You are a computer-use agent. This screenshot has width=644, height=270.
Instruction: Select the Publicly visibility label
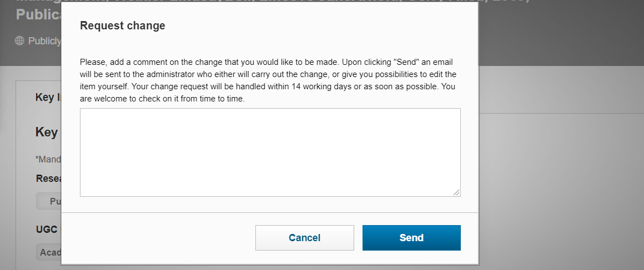click(44, 40)
